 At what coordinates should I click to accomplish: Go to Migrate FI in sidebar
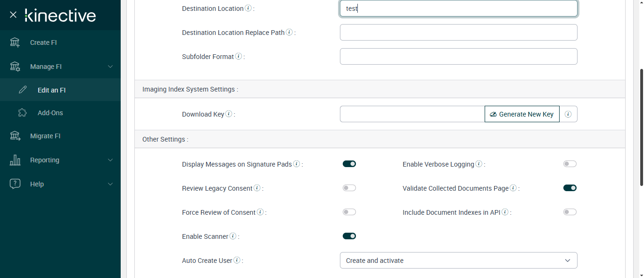[45, 136]
